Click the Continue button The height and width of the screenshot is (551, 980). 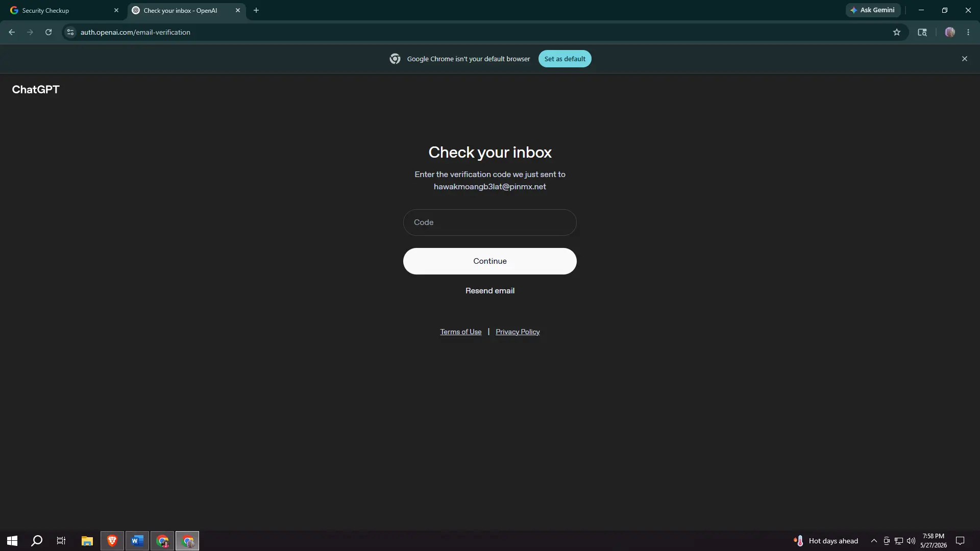(490, 261)
